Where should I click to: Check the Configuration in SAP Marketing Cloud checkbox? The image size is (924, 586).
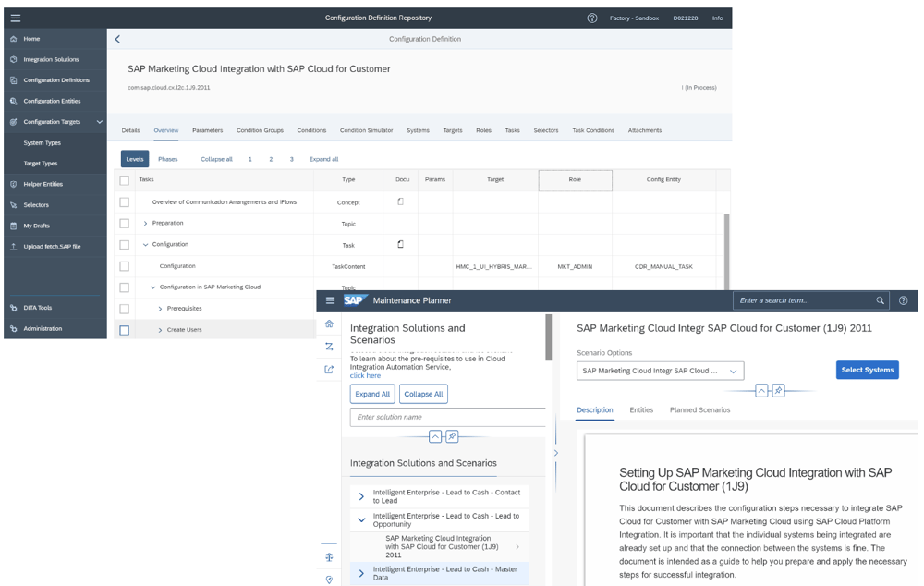125,287
